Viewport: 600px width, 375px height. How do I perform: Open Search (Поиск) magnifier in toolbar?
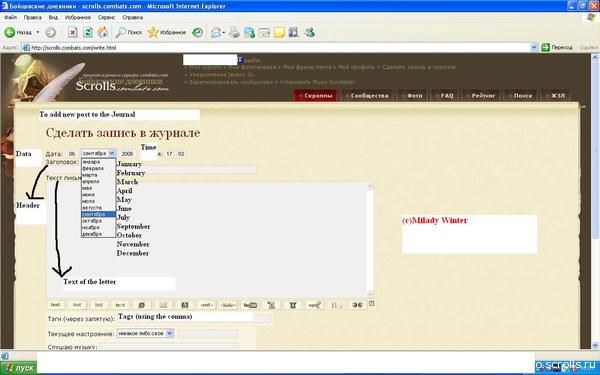pos(129,33)
